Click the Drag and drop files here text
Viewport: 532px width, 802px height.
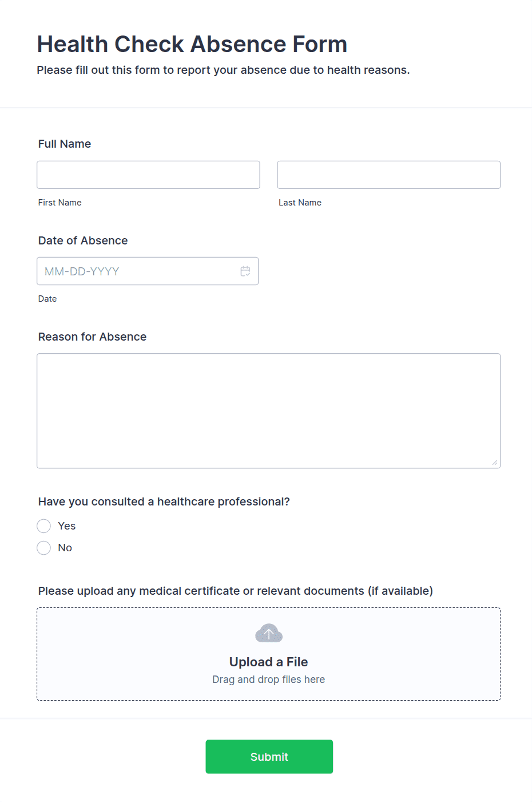pos(268,679)
